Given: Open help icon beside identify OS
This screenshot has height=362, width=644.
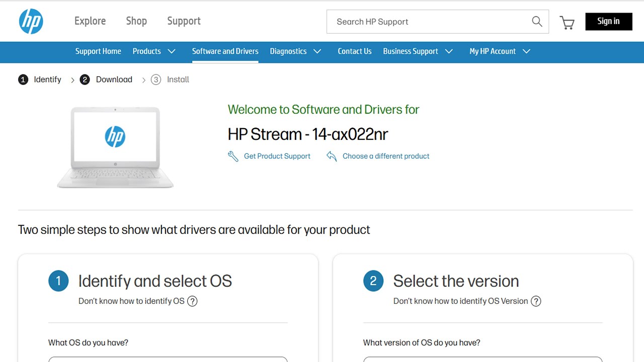Looking at the screenshot, I should 192,301.
